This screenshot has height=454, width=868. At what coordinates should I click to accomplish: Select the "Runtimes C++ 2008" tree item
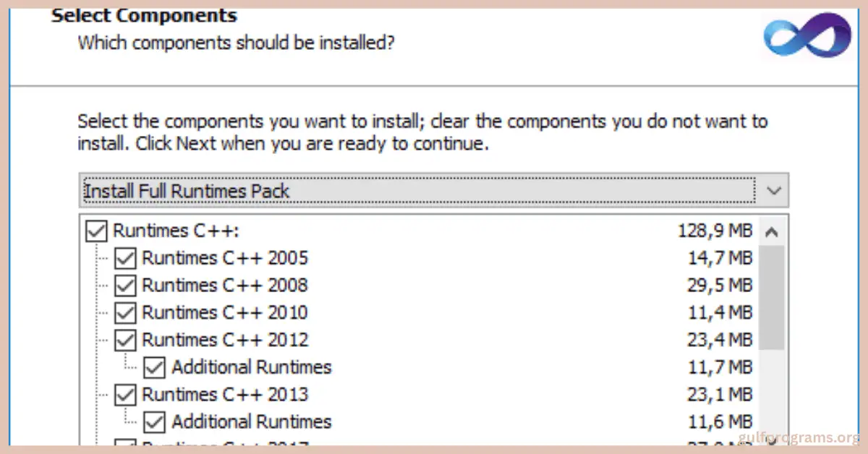pyautogui.click(x=224, y=285)
